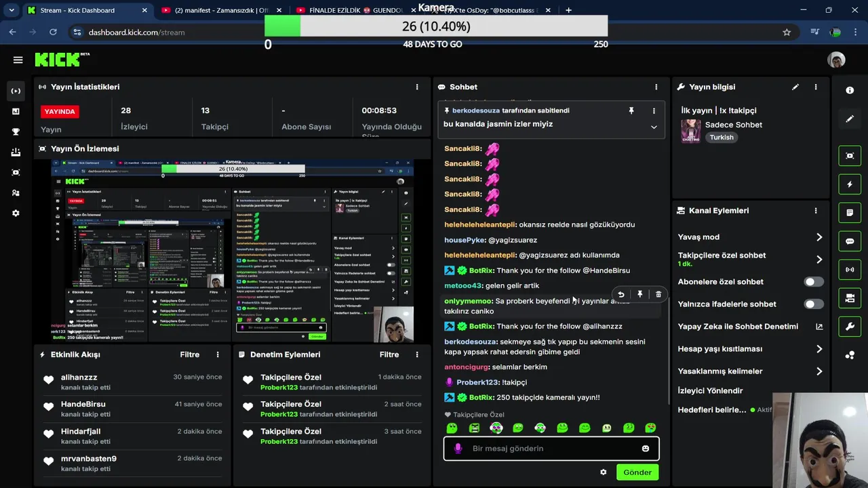Image resolution: width=868 pixels, height=488 pixels.
Task: Open Sohbet panel three-dot menu
Action: pyautogui.click(x=656, y=87)
